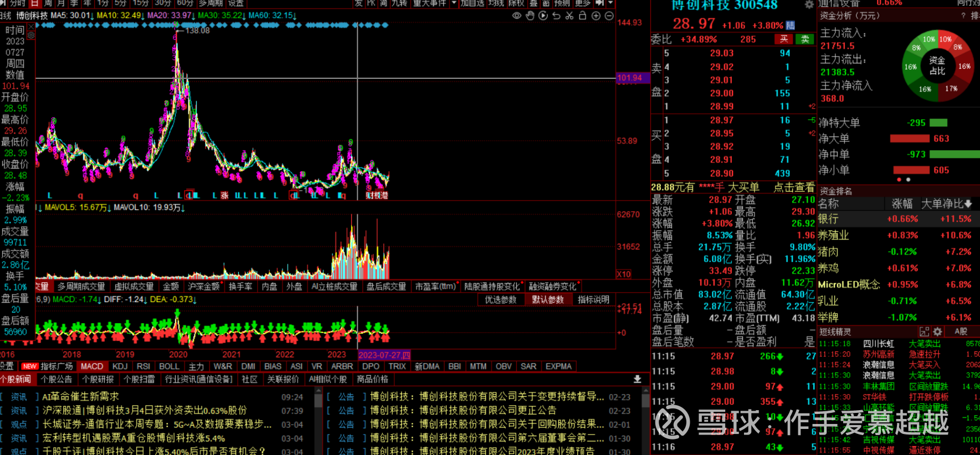This screenshot has height=455, width=980.
Task: Open settings gear in 短线精灵 panel
Action: (x=937, y=331)
